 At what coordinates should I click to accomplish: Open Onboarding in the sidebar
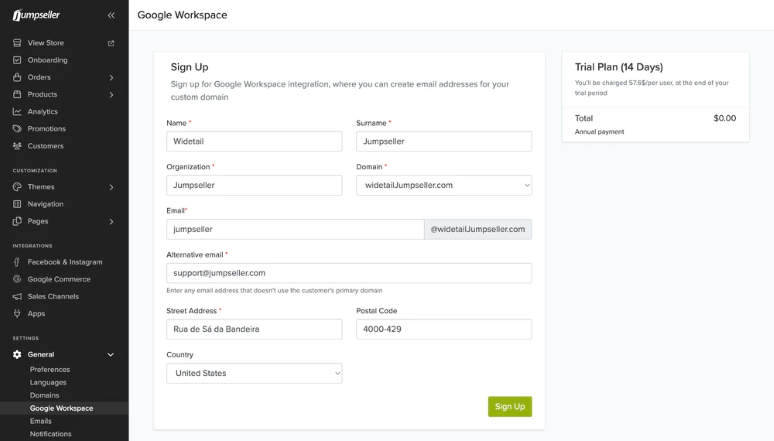[x=47, y=60]
